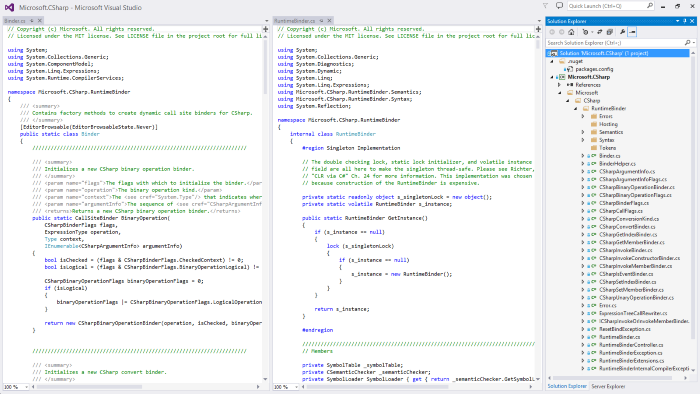This screenshot has height=394, width=700.
Task: Select packages.config in Solution Explorer
Action: click(594, 69)
